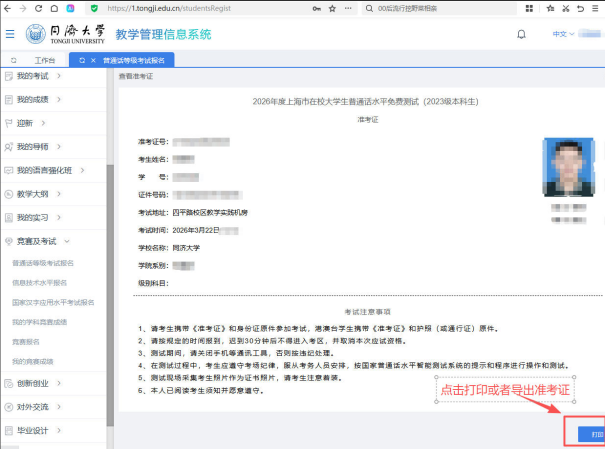The height and width of the screenshot is (450, 606).
Task: Collapse the 竞赛及考试 chevron
Action: point(66,241)
